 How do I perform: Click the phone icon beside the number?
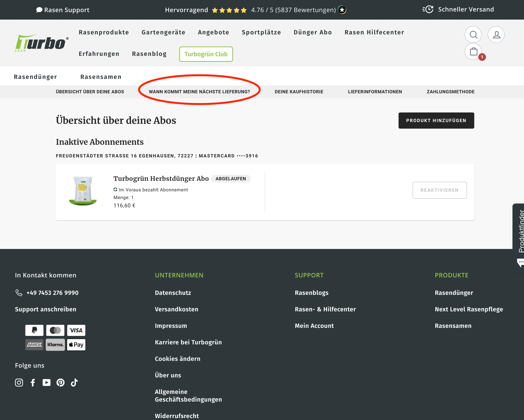click(19, 293)
